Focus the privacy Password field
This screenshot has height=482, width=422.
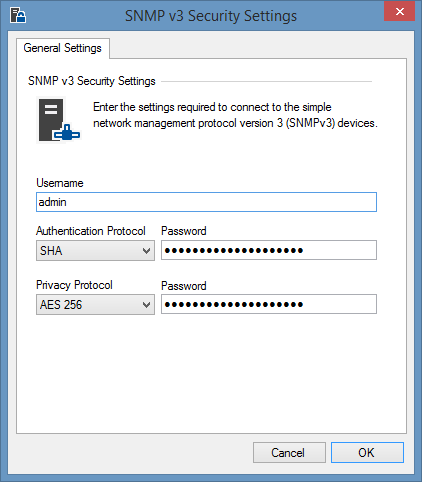(x=269, y=304)
